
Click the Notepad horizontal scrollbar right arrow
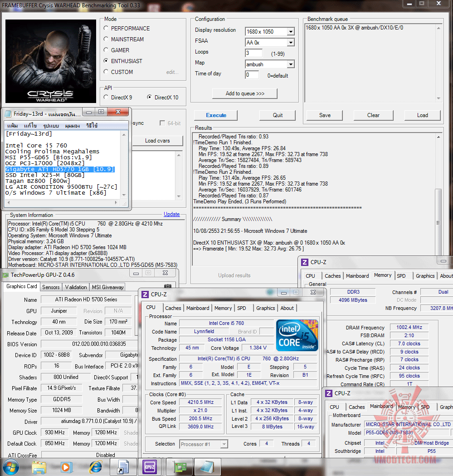coord(116,202)
